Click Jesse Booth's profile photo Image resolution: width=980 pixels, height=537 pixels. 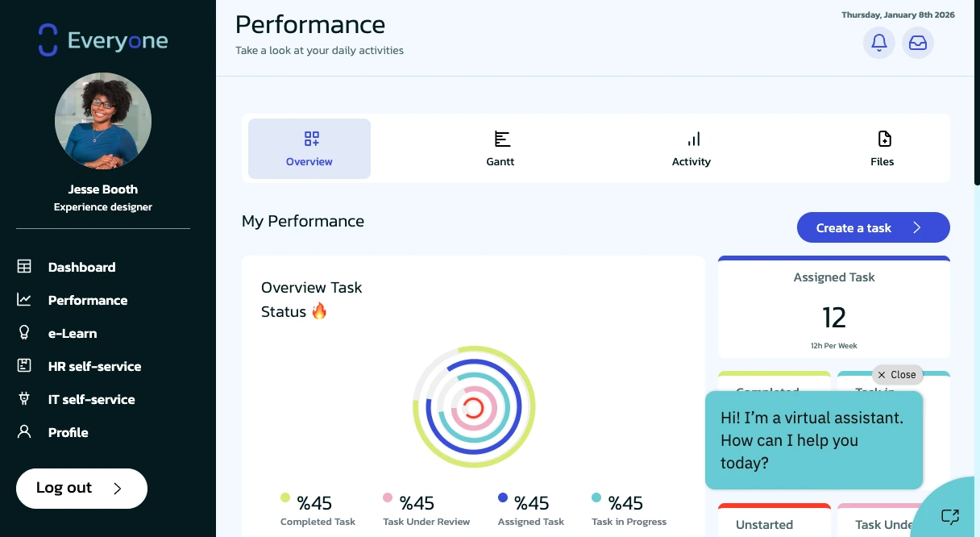pos(103,121)
